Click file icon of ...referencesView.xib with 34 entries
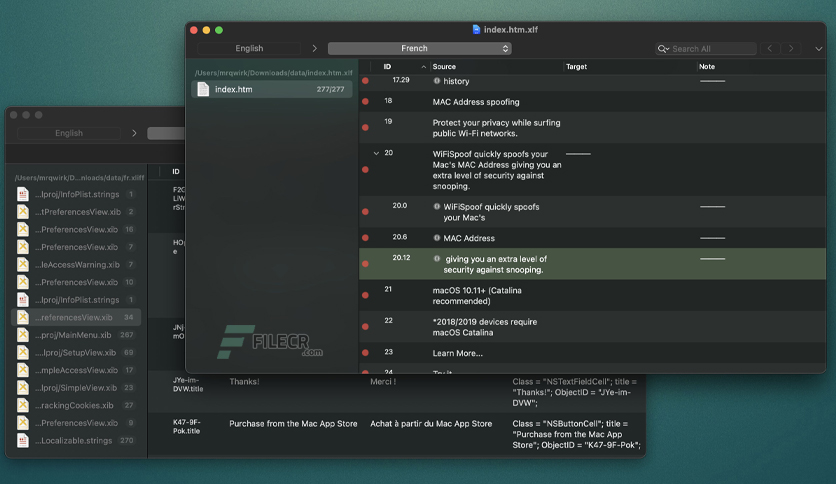This screenshot has height=484, width=836. click(22, 317)
